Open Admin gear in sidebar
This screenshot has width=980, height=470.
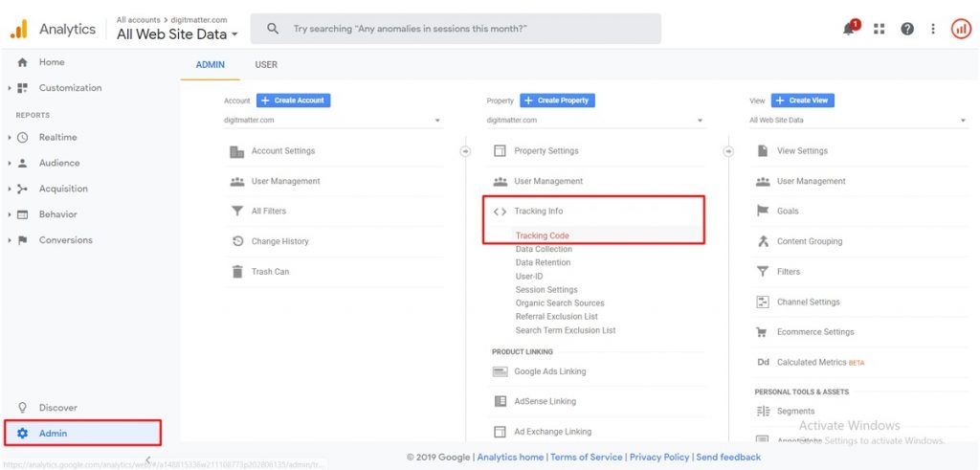(x=53, y=434)
